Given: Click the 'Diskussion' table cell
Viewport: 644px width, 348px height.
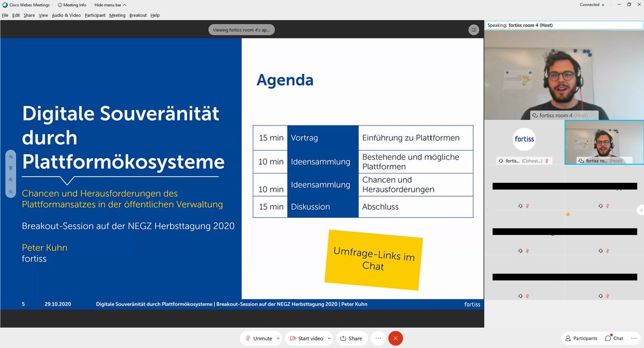Looking at the screenshot, I should pos(323,206).
